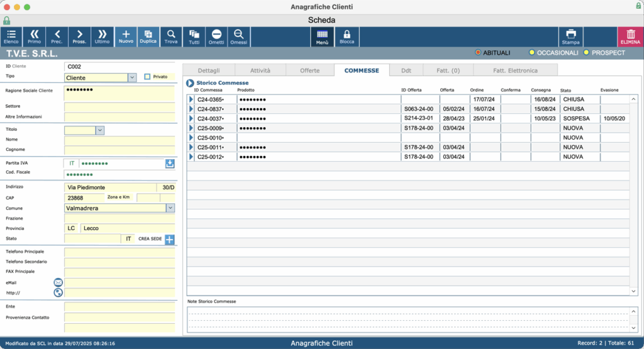
Task: Select the ABITUALI radio button
Action: [478, 53]
